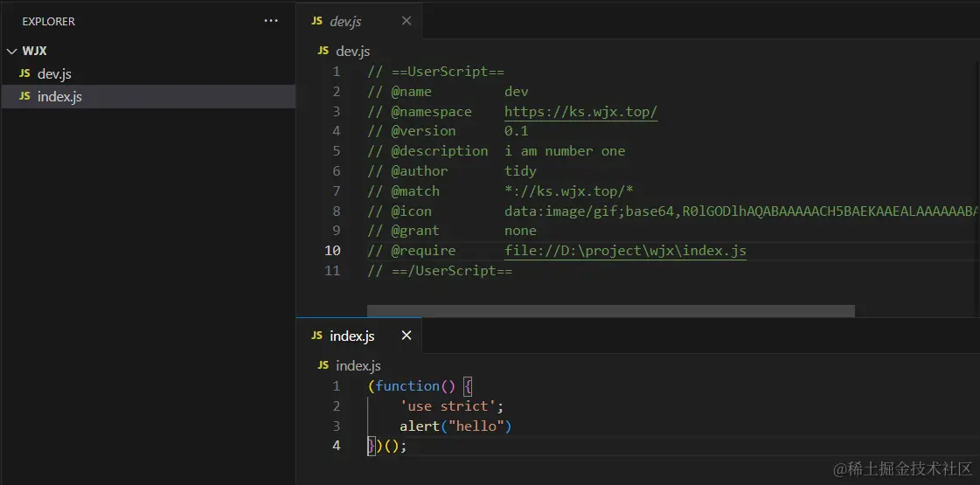Click the data:image/gif;base64 icon value
This screenshot has width=980, height=485.
point(742,211)
